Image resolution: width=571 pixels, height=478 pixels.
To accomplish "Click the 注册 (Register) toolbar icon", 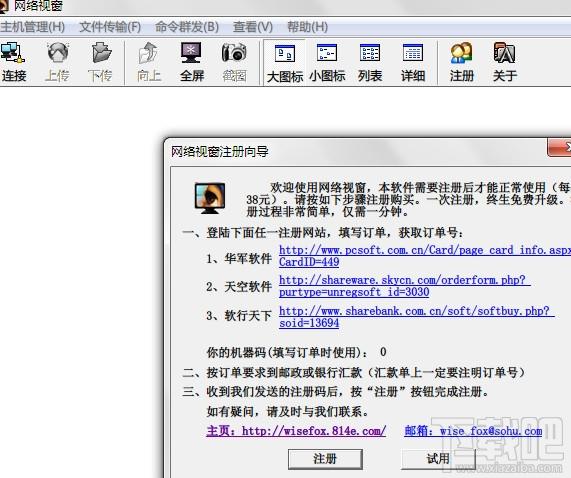I will click(x=461, y=62).
